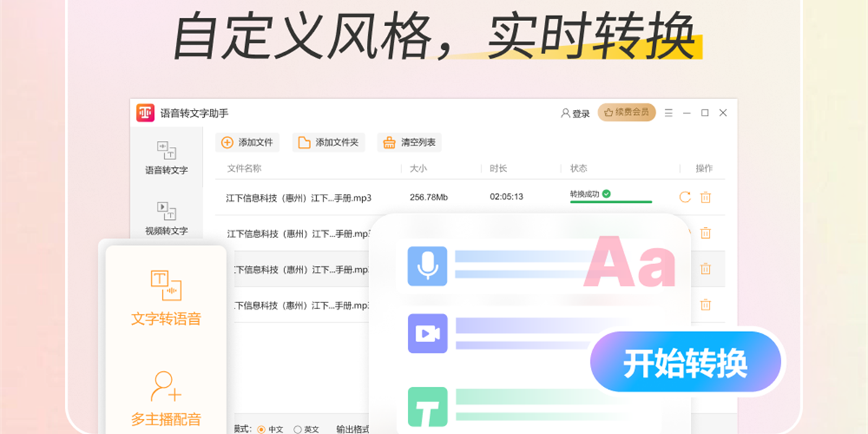Click the 转换成功 status text

coord(585,194)
